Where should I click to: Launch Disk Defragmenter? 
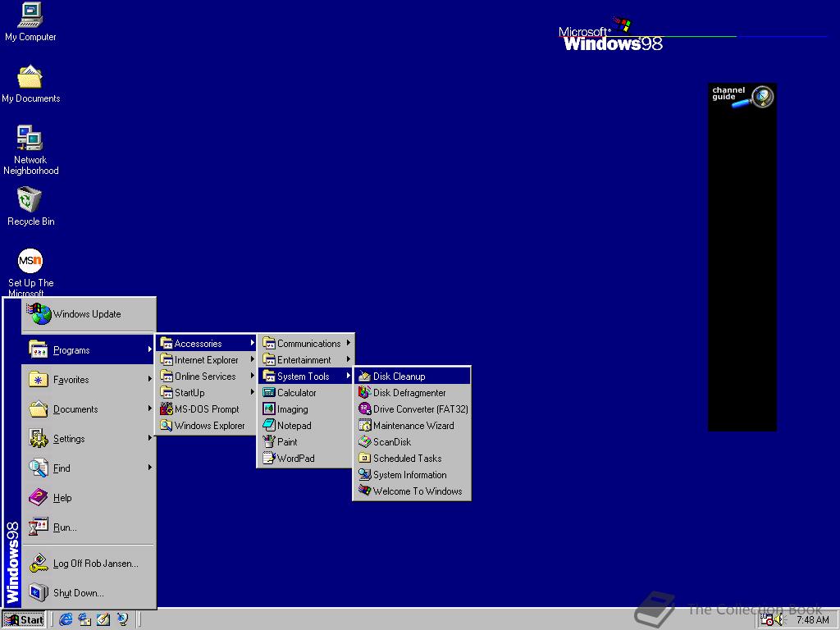coord(409,393)
